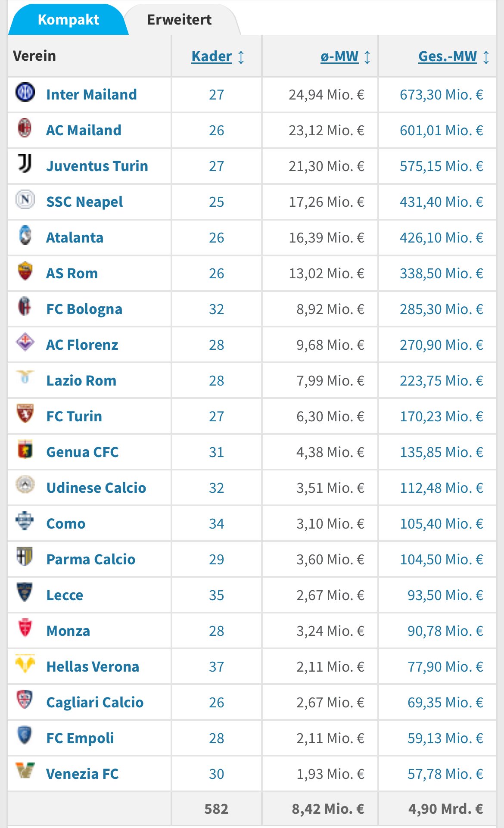Viewport: 504px width, 828px height.
Task: Open the FC Bologna club page
Action: click(x=84, y=309)
